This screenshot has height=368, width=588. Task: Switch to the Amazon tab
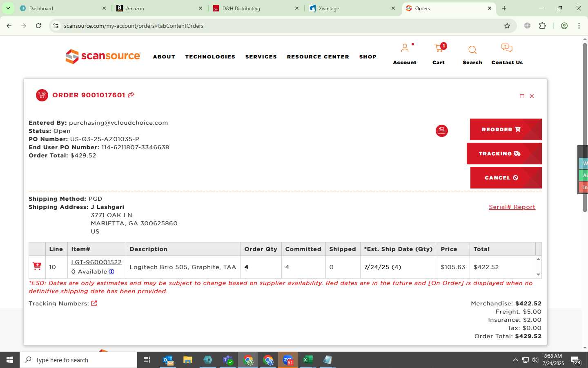(158, 8)
